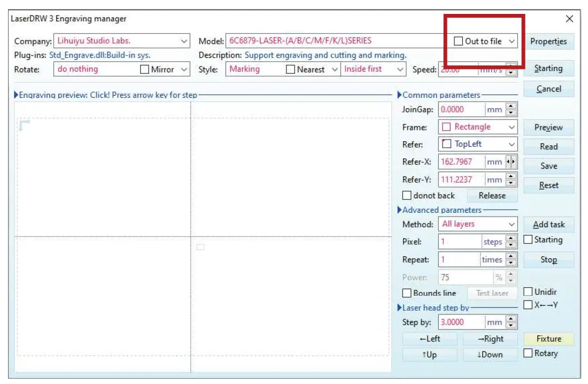Click the TopLeft reference icon
Screen dimensions: 588x384
click(446, 144)
